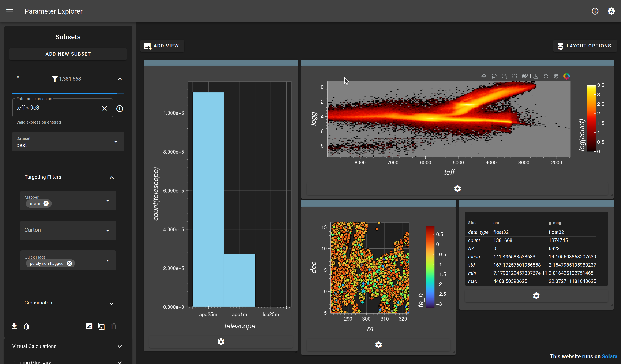Open the Solara link
This screenshot has width=621, height=364.
point(609,357)
